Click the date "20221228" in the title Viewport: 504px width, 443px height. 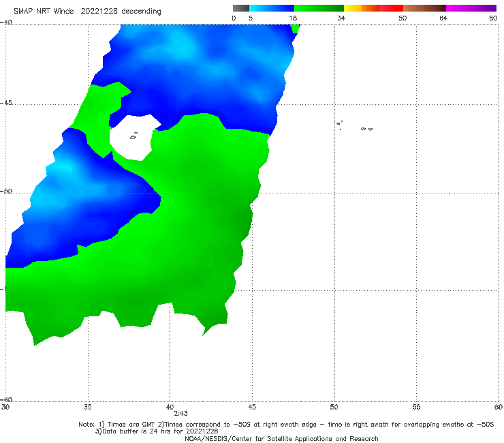point(99,11)
